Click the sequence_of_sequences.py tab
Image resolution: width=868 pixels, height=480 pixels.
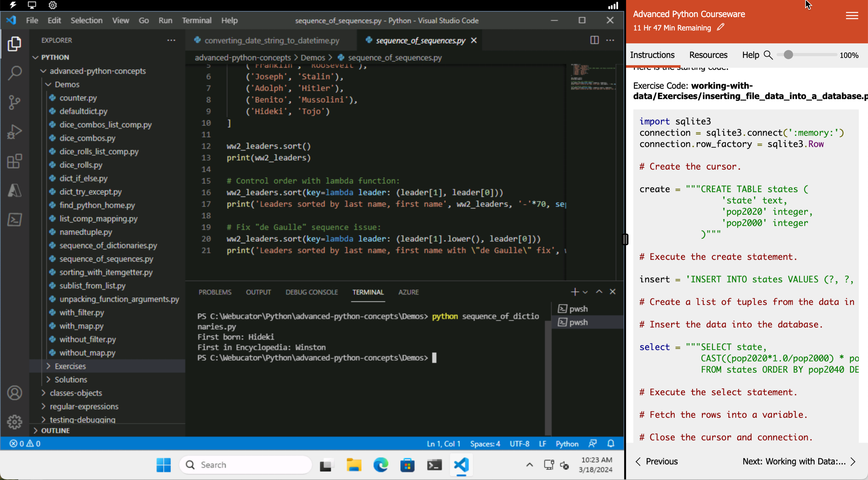point(419,40)
